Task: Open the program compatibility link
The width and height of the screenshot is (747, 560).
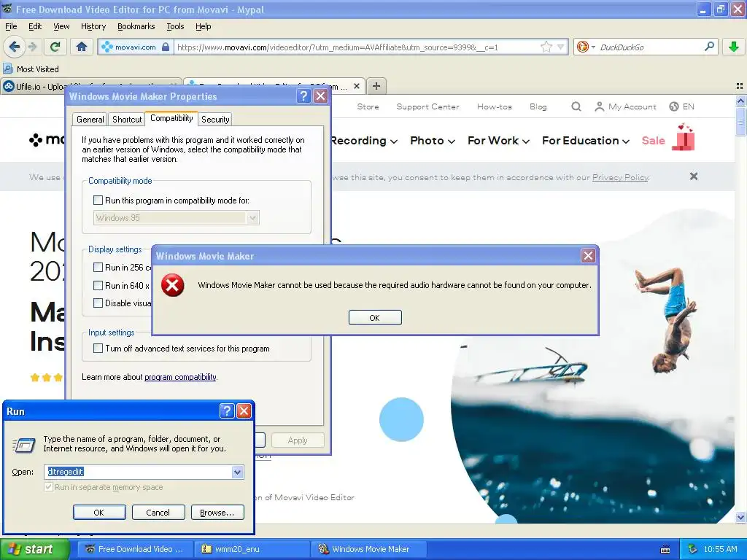Action: 180,377
